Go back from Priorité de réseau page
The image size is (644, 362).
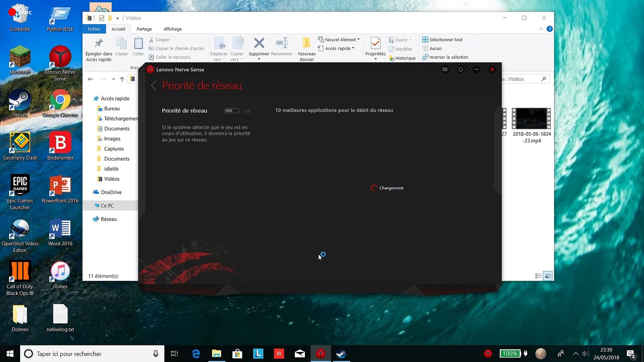[x=154, y=86]
